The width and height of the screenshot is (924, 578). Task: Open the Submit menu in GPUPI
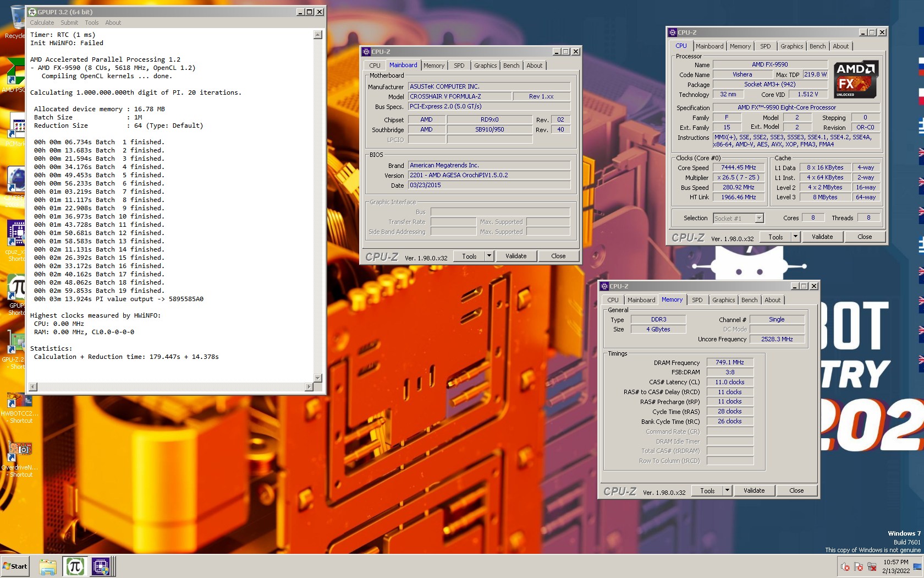coord(69,23)
